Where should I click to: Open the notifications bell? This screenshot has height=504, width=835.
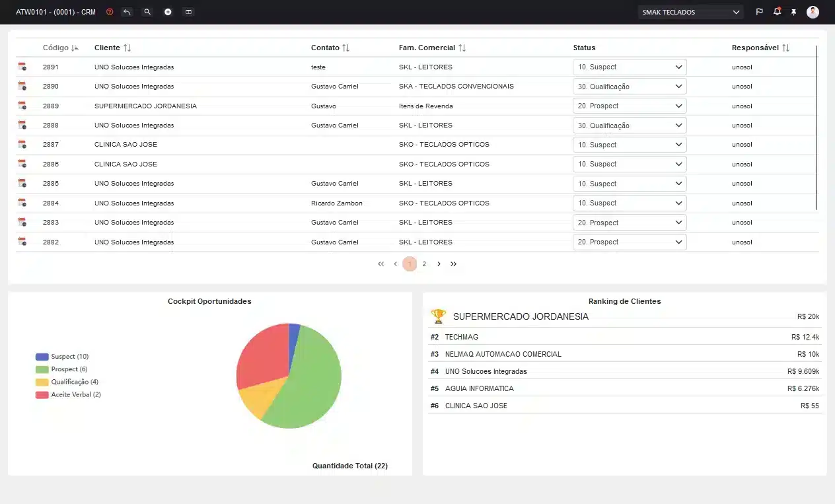pos(777,12)
